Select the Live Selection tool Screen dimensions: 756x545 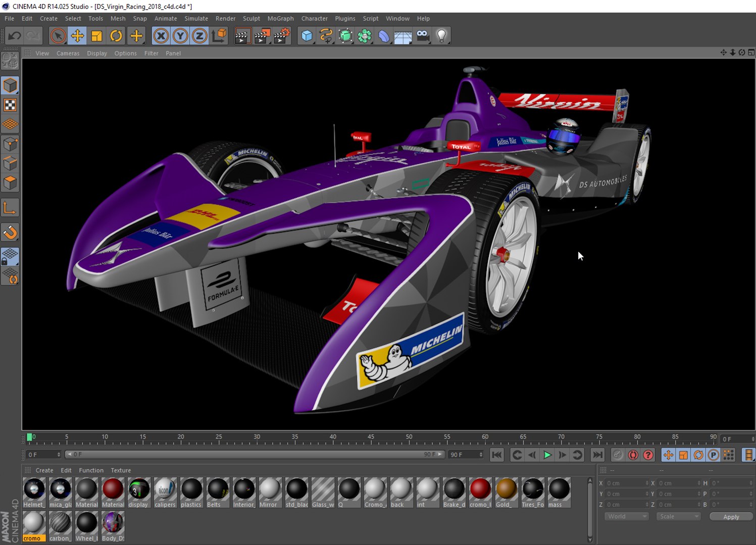58,36
